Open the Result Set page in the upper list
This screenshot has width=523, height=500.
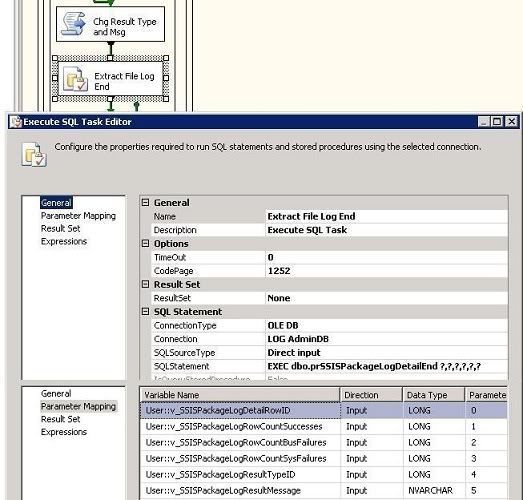(x=60, y=228)
